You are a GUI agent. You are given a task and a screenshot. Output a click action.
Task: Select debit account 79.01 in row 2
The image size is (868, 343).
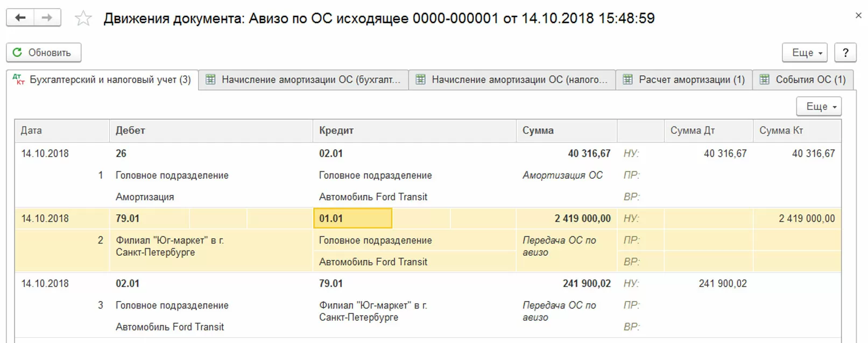128,219
